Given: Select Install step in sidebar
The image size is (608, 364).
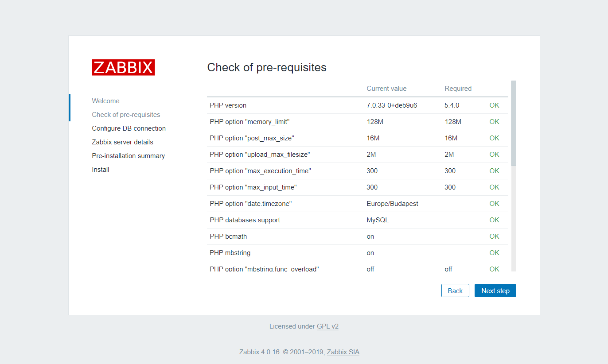Looking at the screenshot, I should 101,170.
